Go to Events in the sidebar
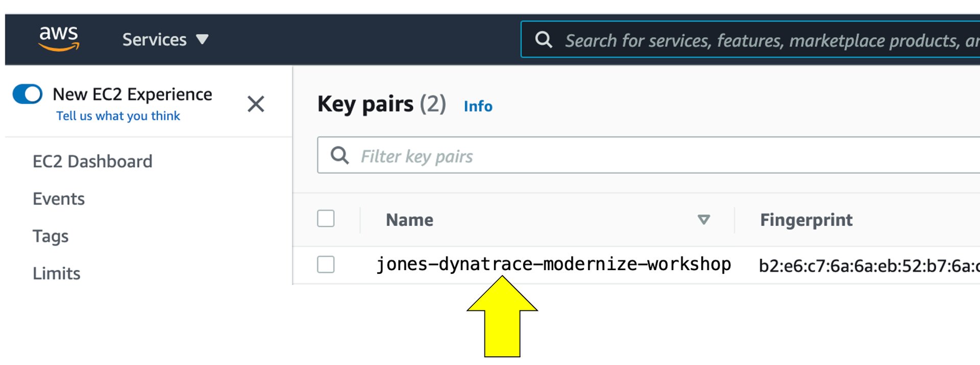980x365 pixels. 59,199
